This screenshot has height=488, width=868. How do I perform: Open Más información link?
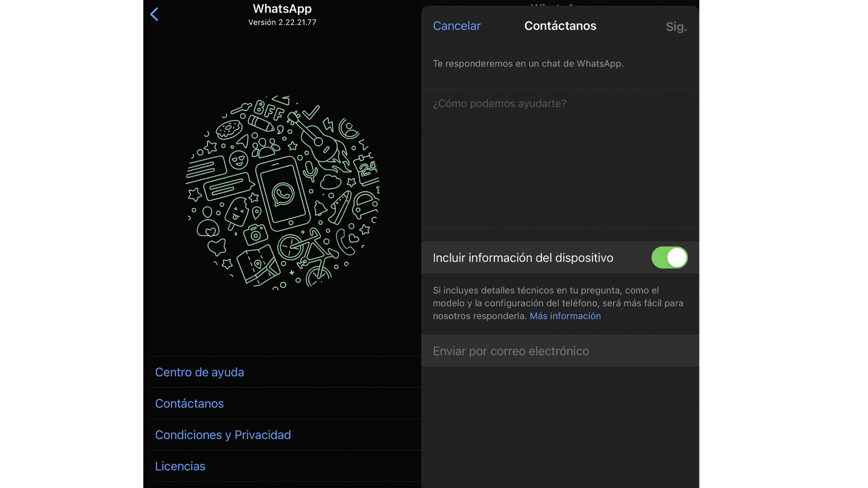565,316
